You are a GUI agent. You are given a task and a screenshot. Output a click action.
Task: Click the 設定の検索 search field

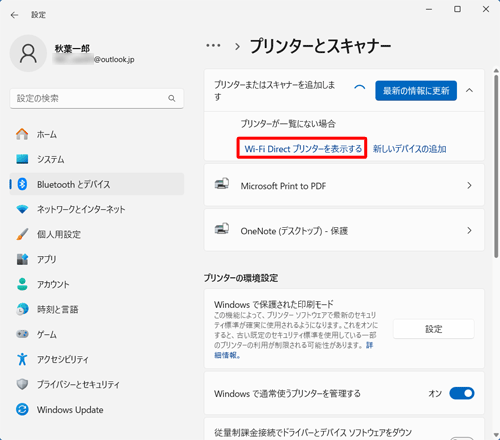click(x=97, y=98)
